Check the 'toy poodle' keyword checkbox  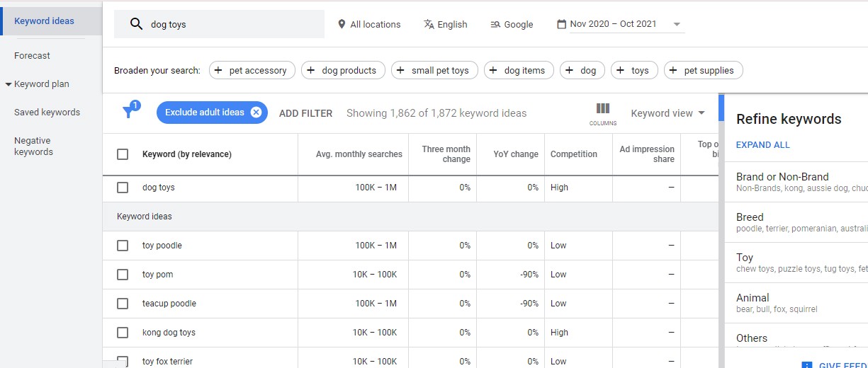tap(123, 246)
